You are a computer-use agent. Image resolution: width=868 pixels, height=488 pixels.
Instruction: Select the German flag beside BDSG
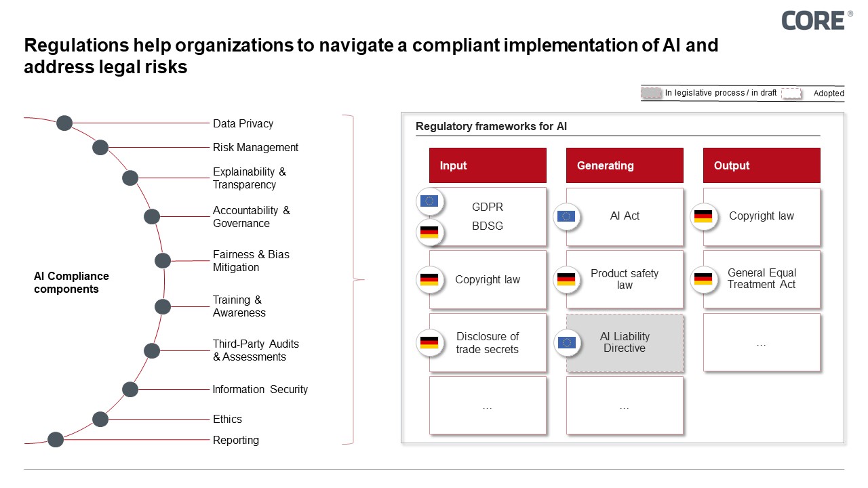(429, 231)
